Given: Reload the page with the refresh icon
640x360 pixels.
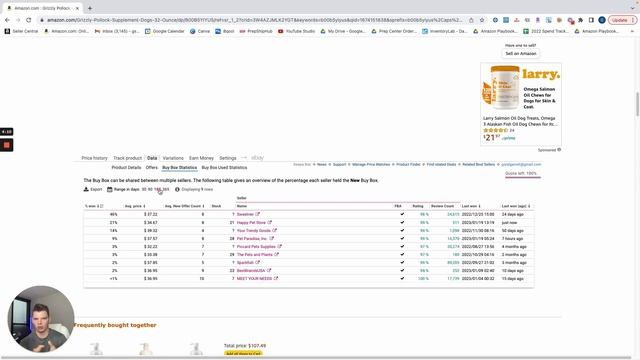Looking at the screenshot, I should pyautogui.click(x=29, y=20).
